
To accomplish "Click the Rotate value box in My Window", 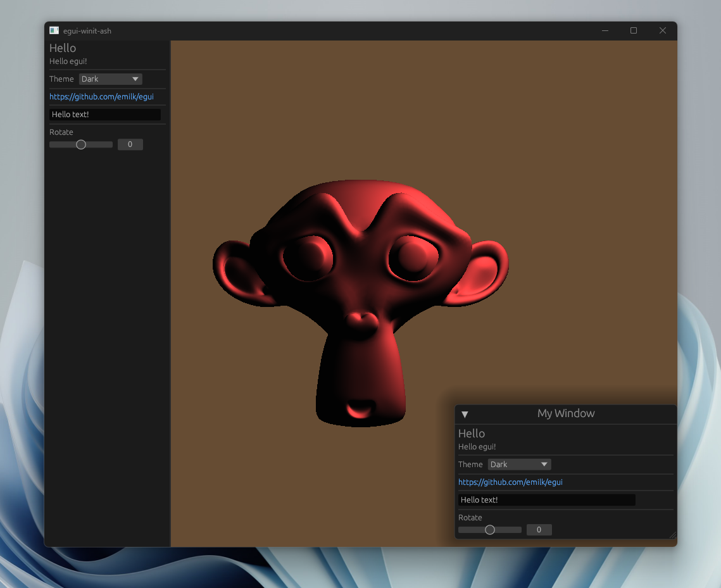I will [539, 530].
